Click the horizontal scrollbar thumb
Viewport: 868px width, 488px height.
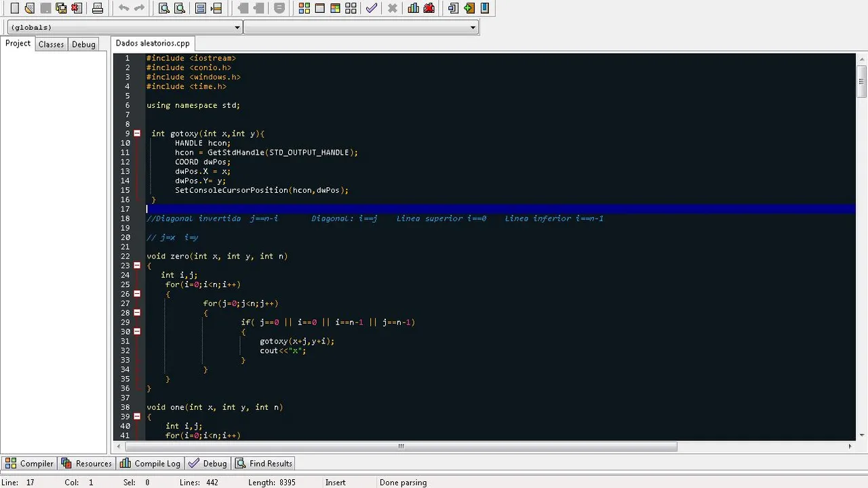401,447
